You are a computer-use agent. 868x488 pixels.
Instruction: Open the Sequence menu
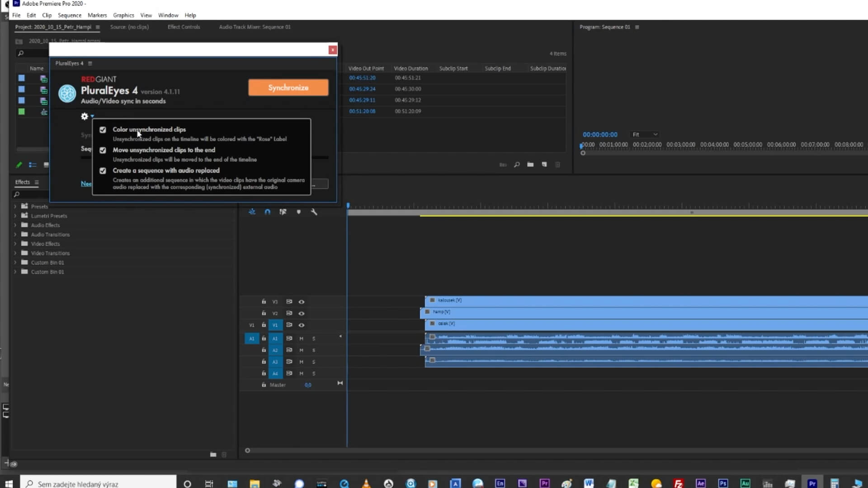[x=70, y=15]
